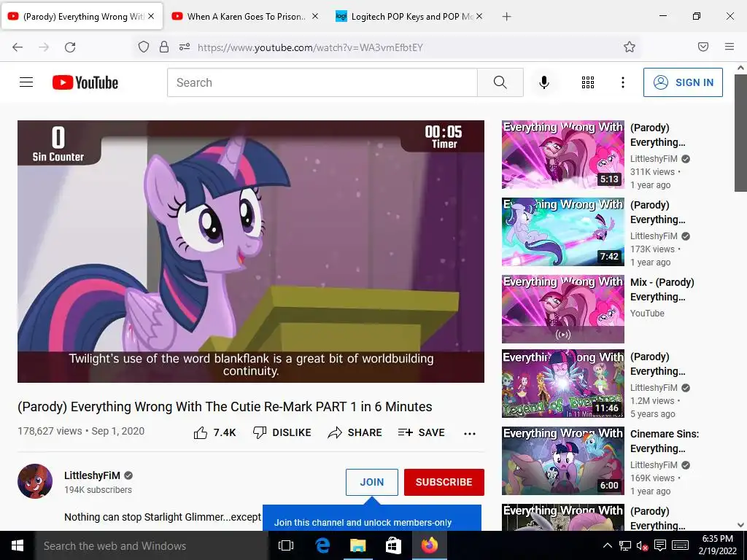
Task: Subscribe to LittleshyFiM with the SUBSCRIBE button
Action: pyautogui.click(x=444, y=482)
